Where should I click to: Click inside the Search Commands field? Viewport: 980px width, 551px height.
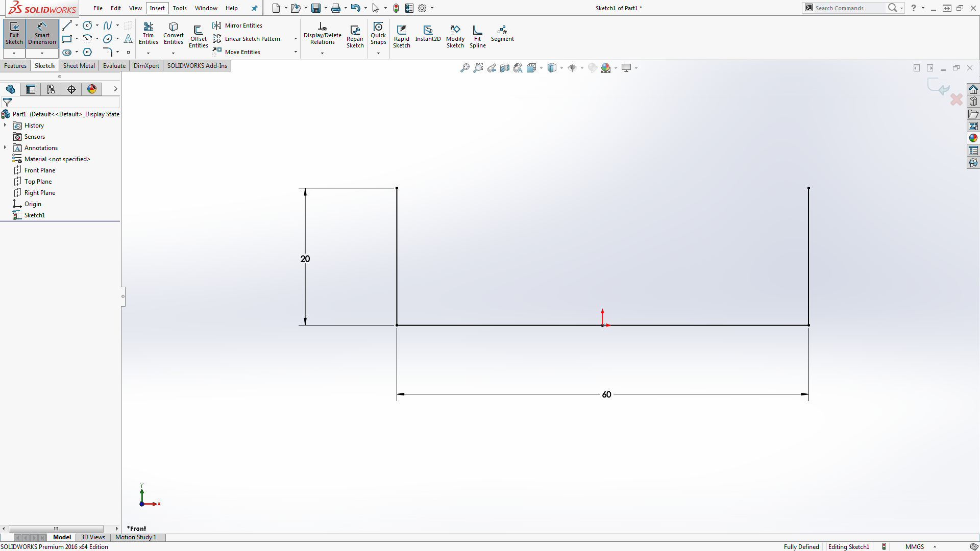click(847, 8)
